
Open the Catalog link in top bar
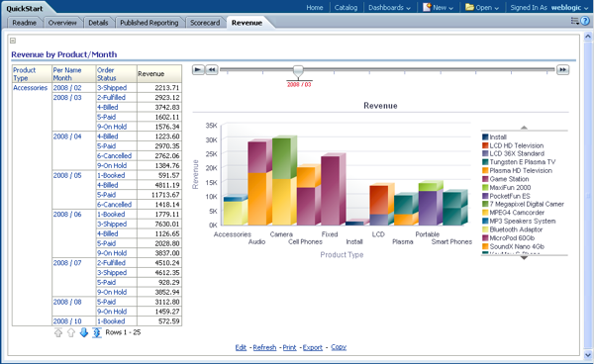click(x=346, y=8)
